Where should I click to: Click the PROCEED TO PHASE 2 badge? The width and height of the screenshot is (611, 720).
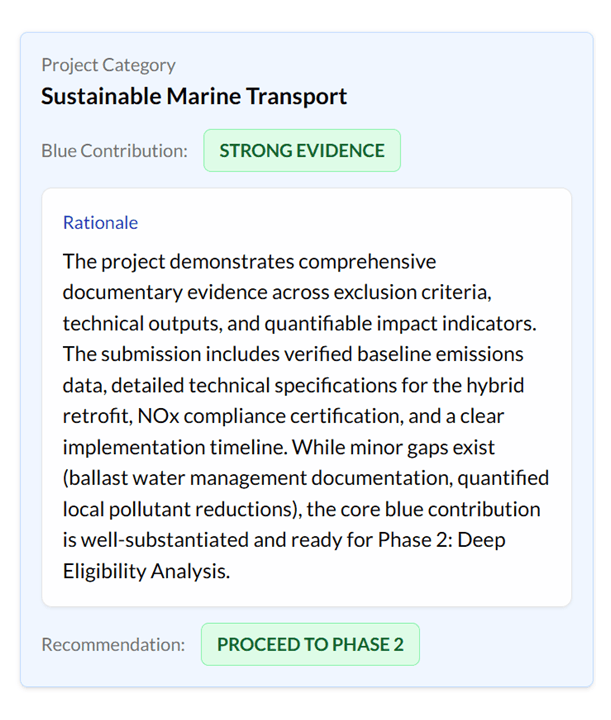pos(310,644)
